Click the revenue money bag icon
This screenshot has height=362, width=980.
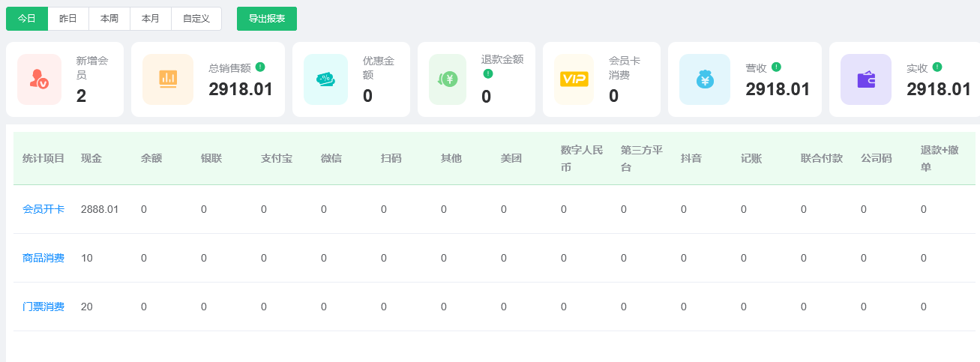[704, 79]
